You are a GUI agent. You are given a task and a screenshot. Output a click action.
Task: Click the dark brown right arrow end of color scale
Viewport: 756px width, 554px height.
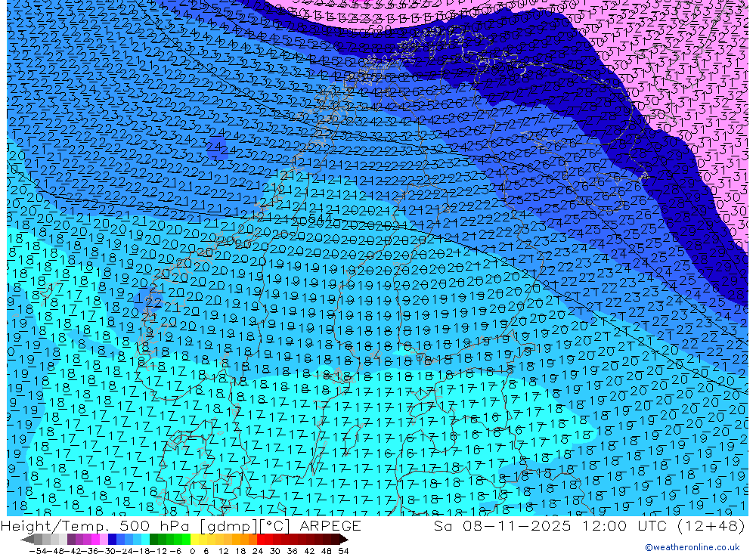tap(343, 540)
